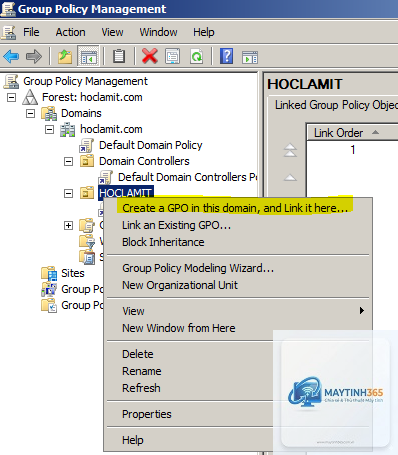Choose Group Policy Modeling Wizard
The height and width of the screenshot is (455, 398).
238,268
